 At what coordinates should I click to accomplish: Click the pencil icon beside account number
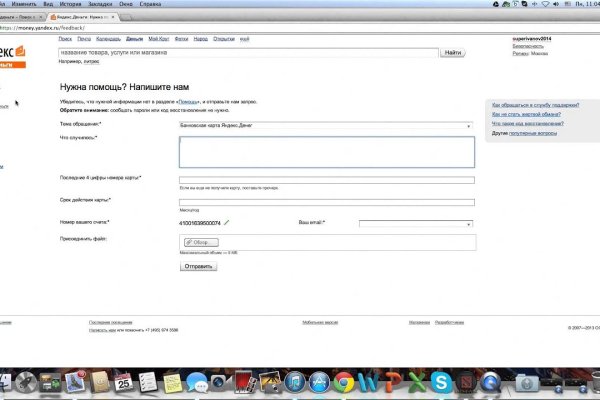point(227,222)
